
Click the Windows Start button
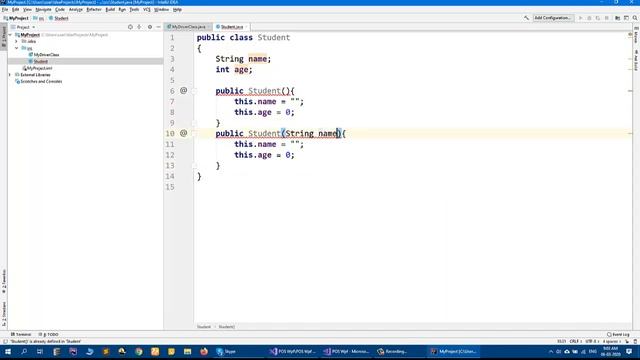[8, 351]
